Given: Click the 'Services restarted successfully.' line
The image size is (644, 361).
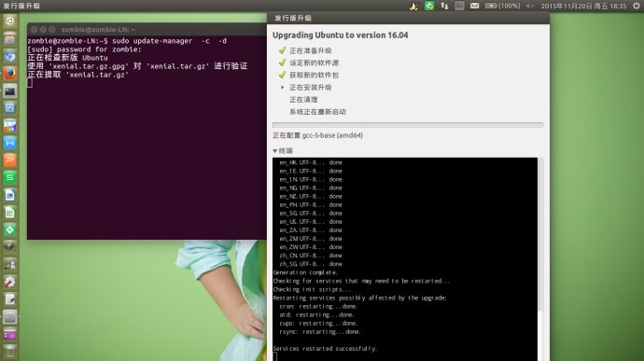Looking at the screenshot, I should pos(325,348).
